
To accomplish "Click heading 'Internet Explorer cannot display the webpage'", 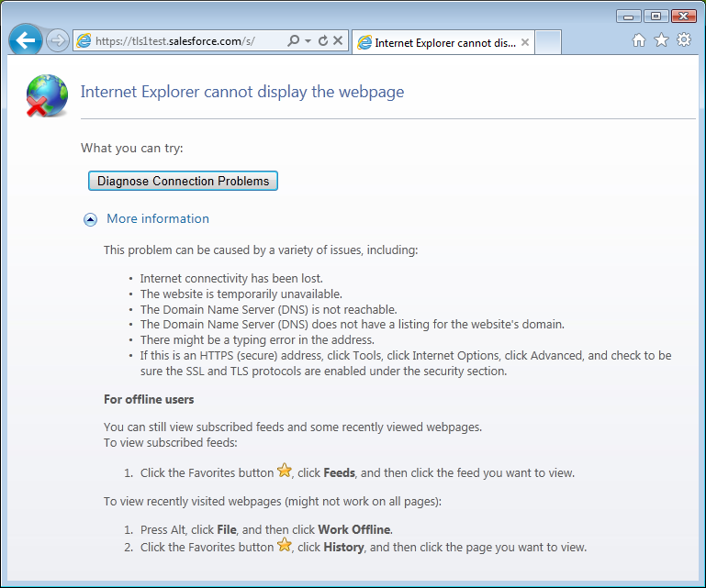I will click(x=242, y=92).
